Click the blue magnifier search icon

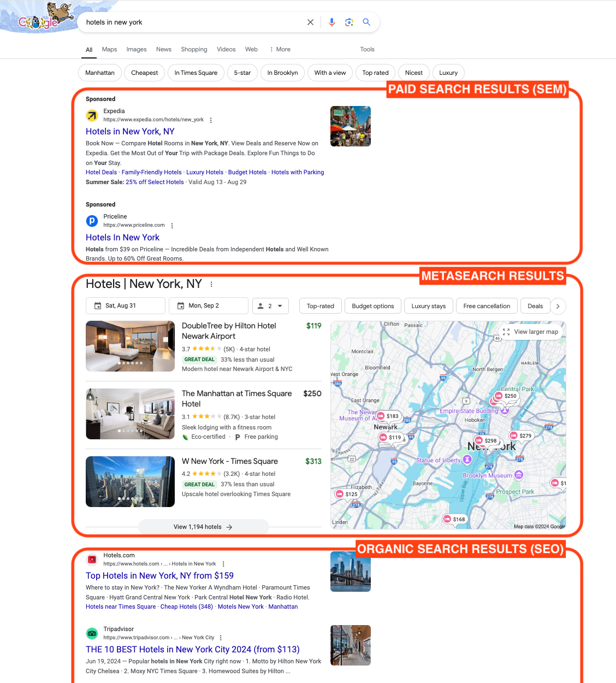[366, 22]
